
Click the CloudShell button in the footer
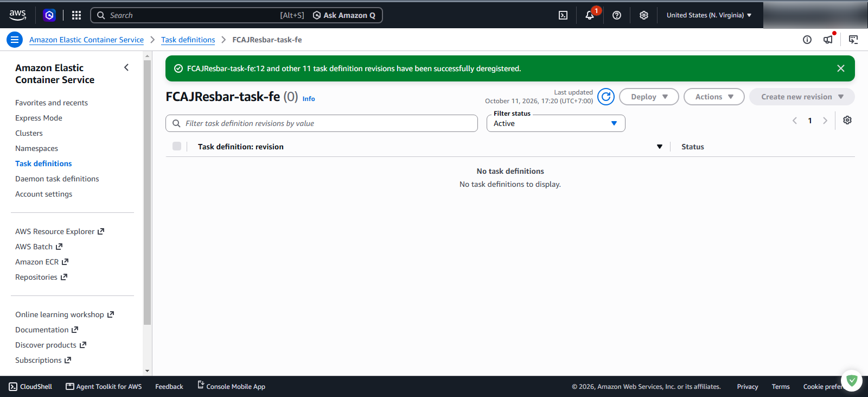coord(30,387)
